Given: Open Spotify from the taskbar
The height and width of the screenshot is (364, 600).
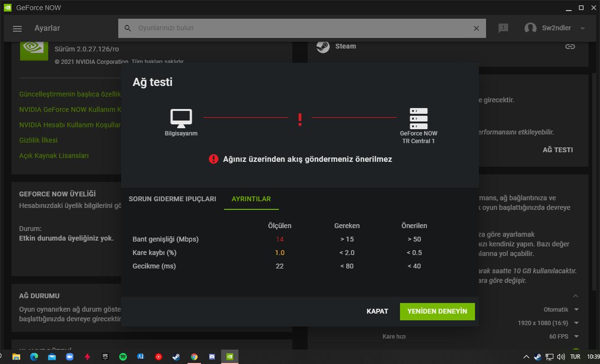Looking at the screenshot, I should (x=123, y=357).
